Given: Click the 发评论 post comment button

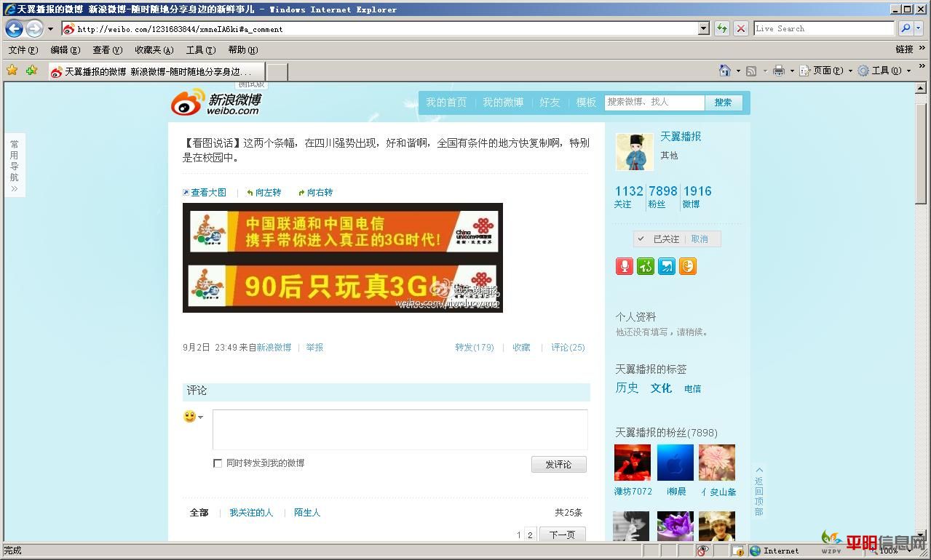Looking at the screenshot, I should click(558, 465).
